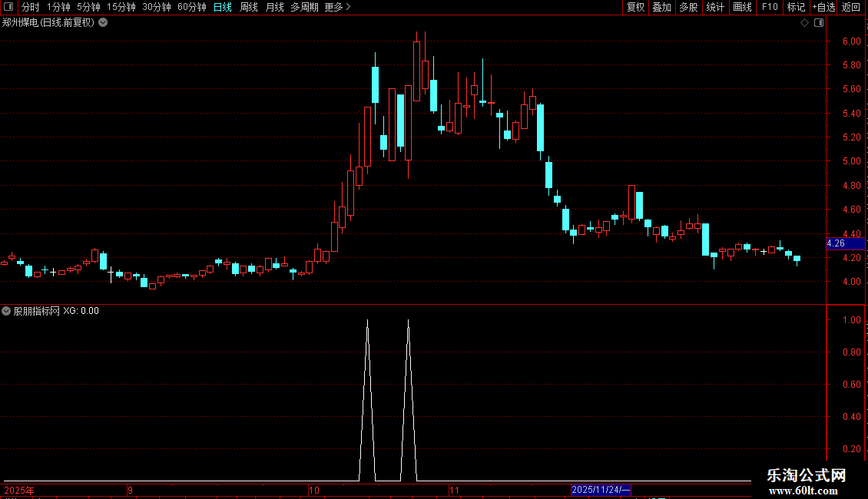Add stock via +自选 button
Image resolution: width=868 pixels, height=499 pixels.
click(x=823, y=7)
